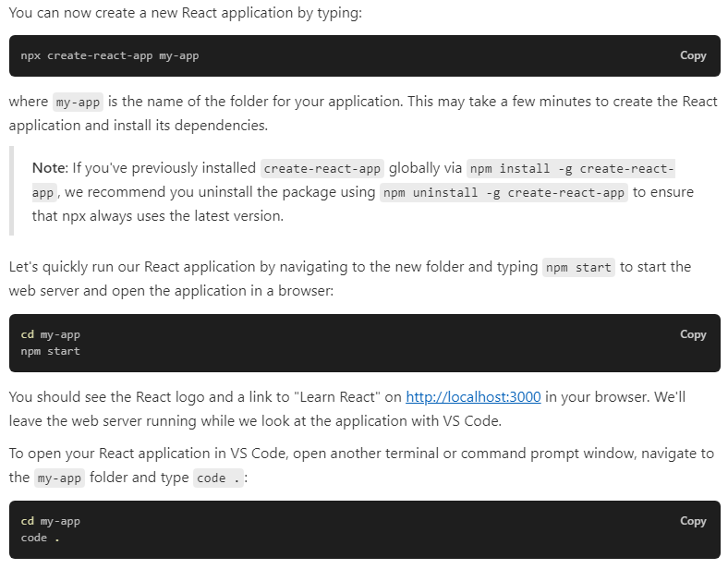Image resolution: width=728 pixels, height=569 pixels.
Task: Open the http://localhost:3000 link
Action: (x=473, y=397)
